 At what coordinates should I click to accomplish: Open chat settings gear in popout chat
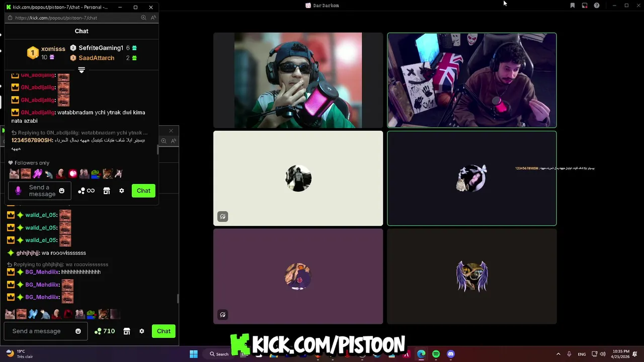(x=121, y=191)
